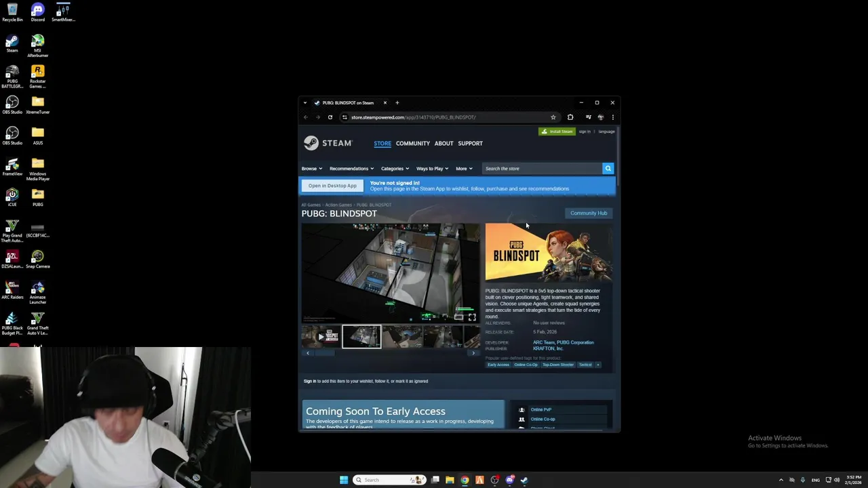Click the magnifier store search button
The height and width of the screenshot is (488, 868).
(608, 168)
